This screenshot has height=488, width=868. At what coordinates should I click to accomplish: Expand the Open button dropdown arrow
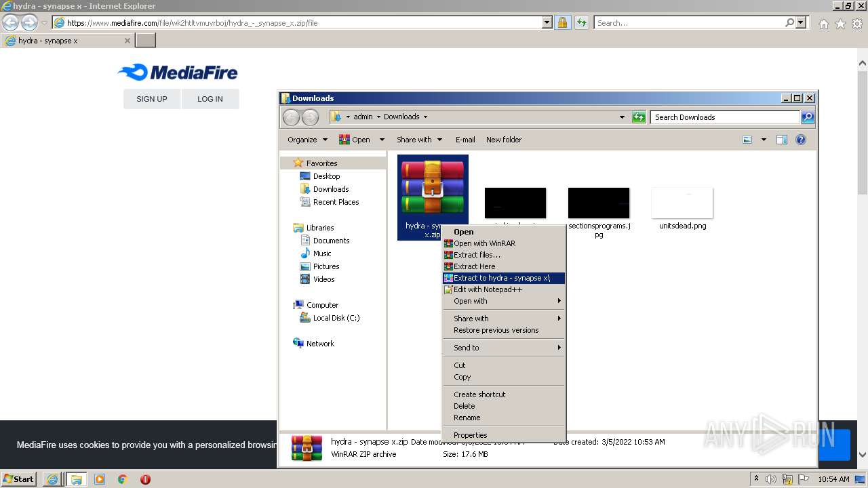tap(382, 140)
